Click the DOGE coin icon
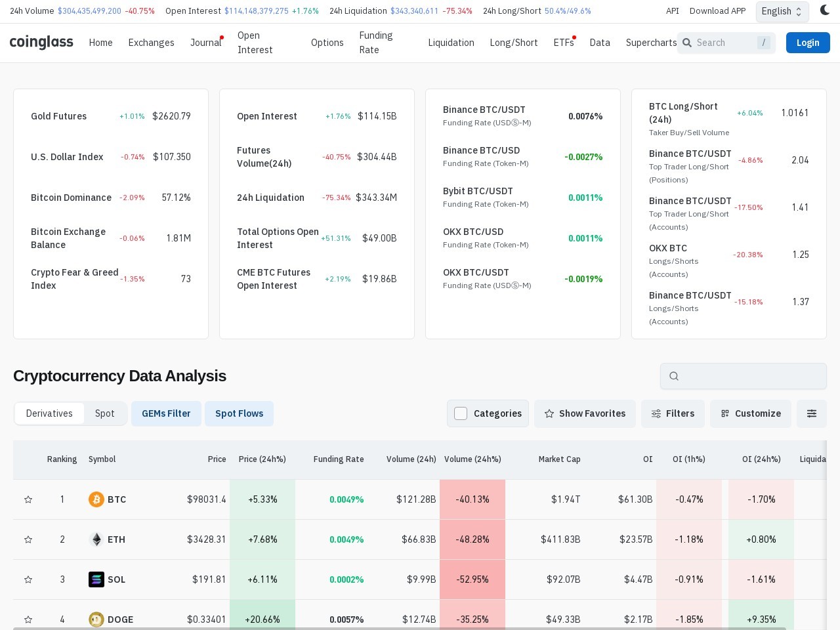Viewport: 840px width, 630px height. pos(96,619)
